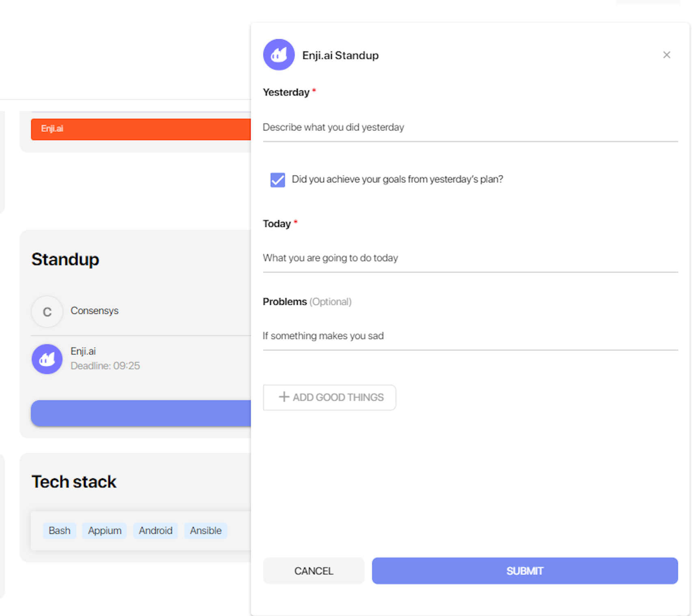Screen dimensions: 692x616
Task: Focus the Yesterday description field
Action: 470,127
